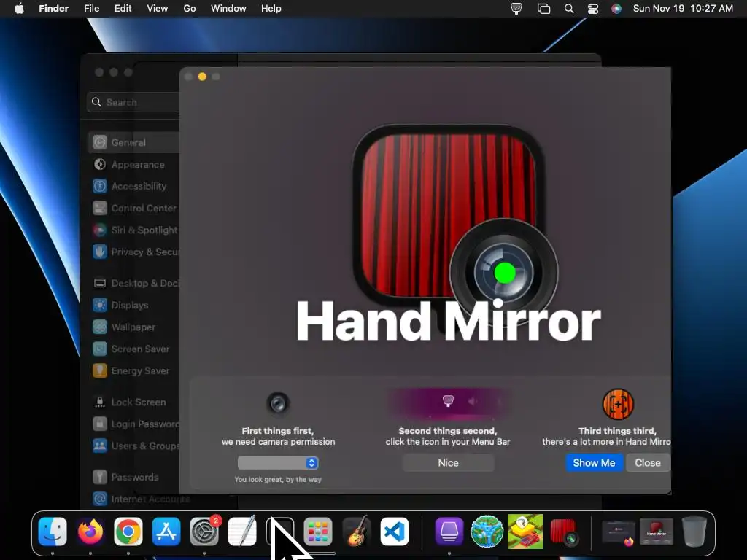747x560 pixels.
Task: Click the Nice button
Action: pyautogui.click(x=448, y=463)
